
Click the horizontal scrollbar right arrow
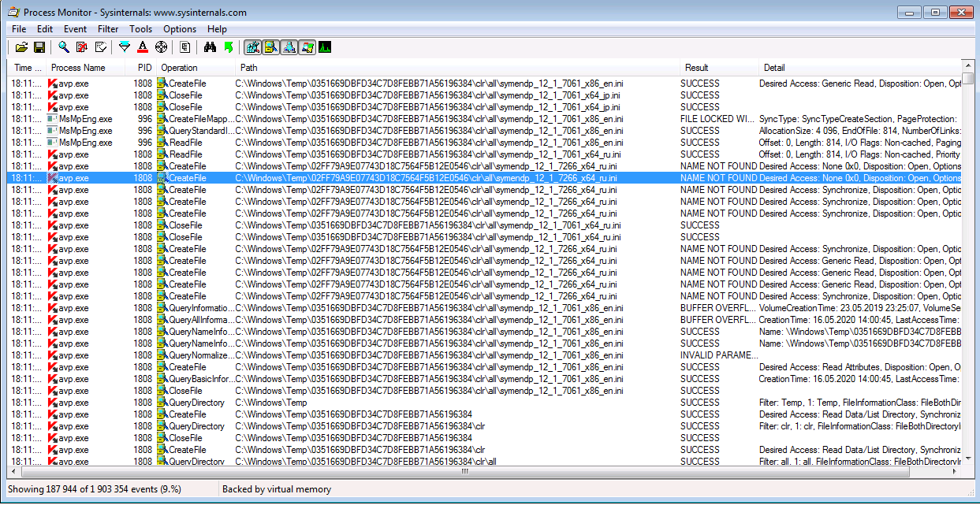pyautogui.click(x=956, y=471)
